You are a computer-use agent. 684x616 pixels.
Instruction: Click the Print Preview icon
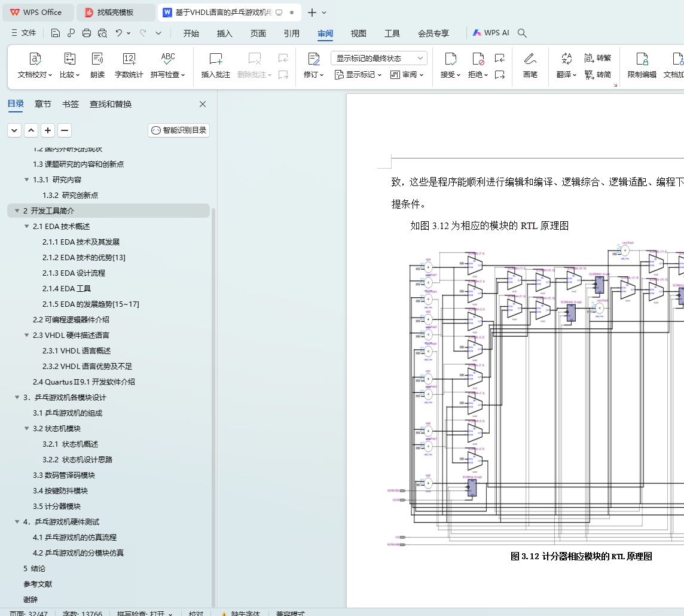pyautogui.click(x=102, y=33)
